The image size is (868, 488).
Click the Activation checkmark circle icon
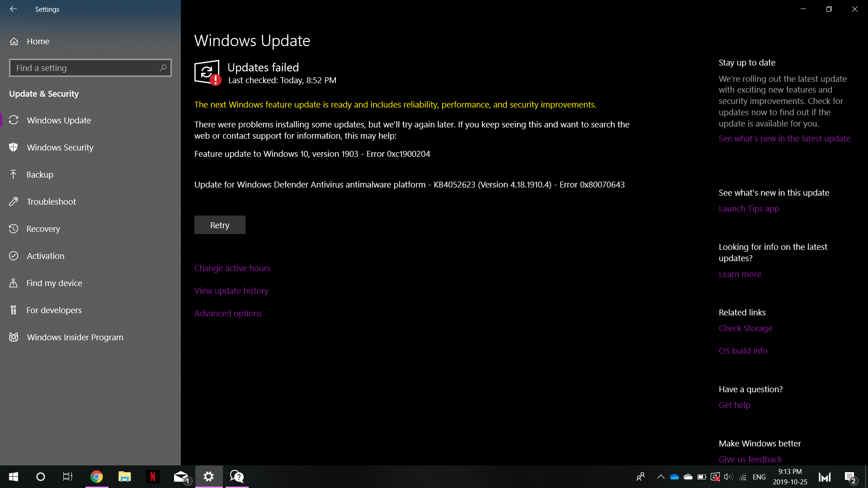tap(14, 256)
